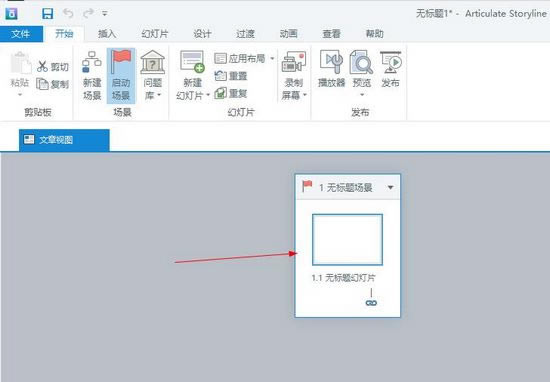
Task: Click the slide link chain icon
Action: coord(371,303)
